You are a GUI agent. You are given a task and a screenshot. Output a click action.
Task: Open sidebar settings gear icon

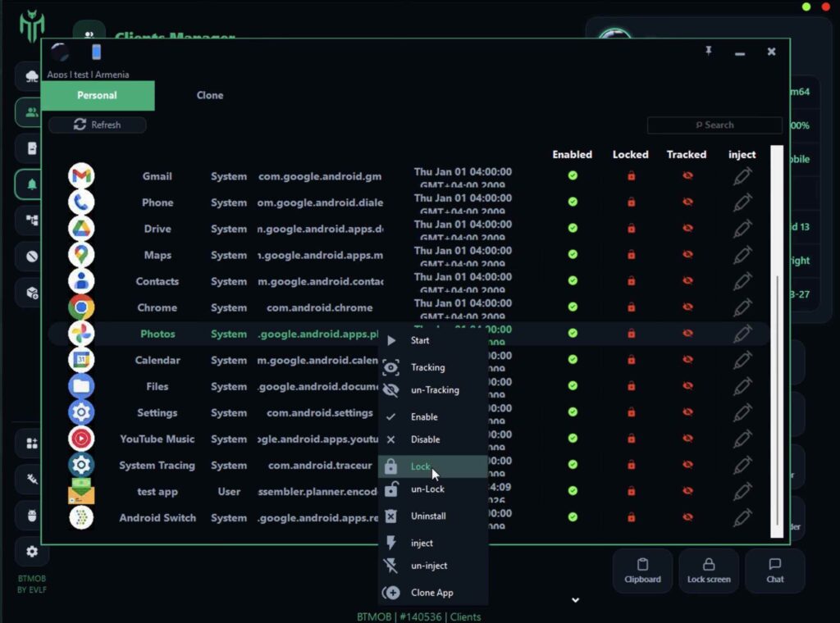[x=32, y=552]
